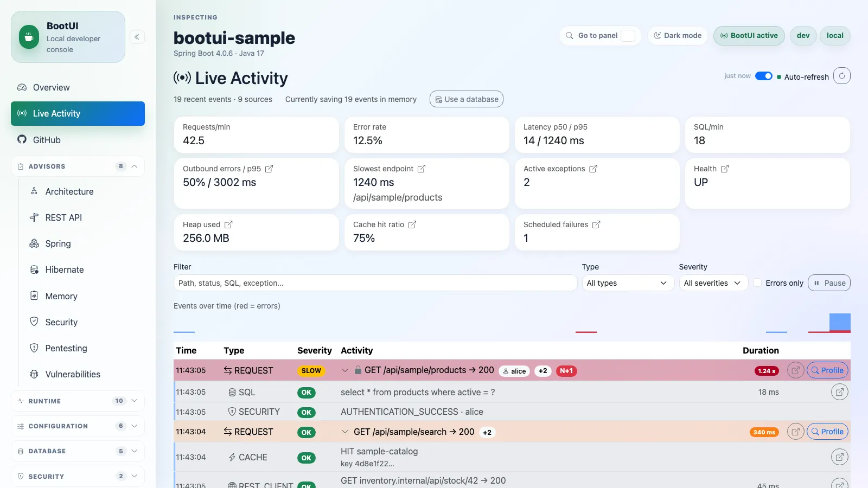
Task: Open external link icon for Heap used
Action: (228, 224)
